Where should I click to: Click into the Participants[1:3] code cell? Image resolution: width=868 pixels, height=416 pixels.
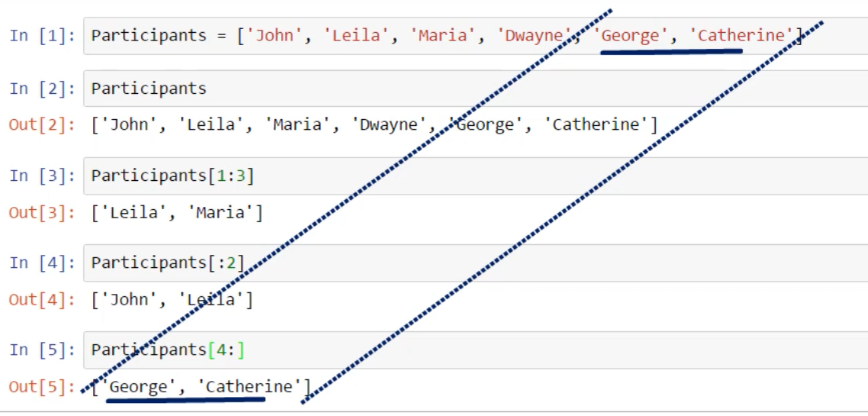point(473,176)
